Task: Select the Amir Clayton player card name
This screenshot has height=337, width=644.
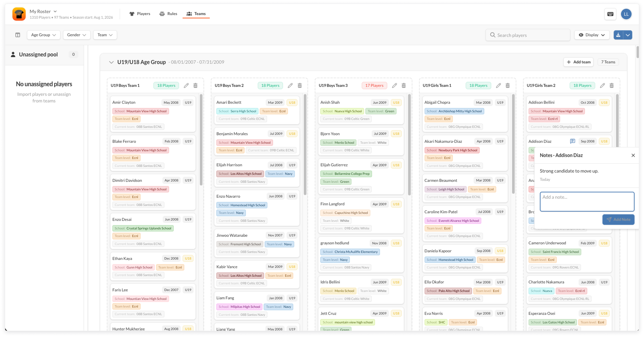Action: pos(124,102)
